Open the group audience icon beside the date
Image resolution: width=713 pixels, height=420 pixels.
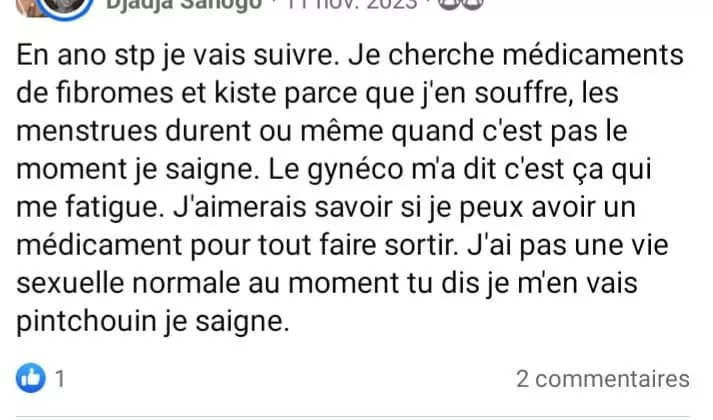tap(460, 5)
